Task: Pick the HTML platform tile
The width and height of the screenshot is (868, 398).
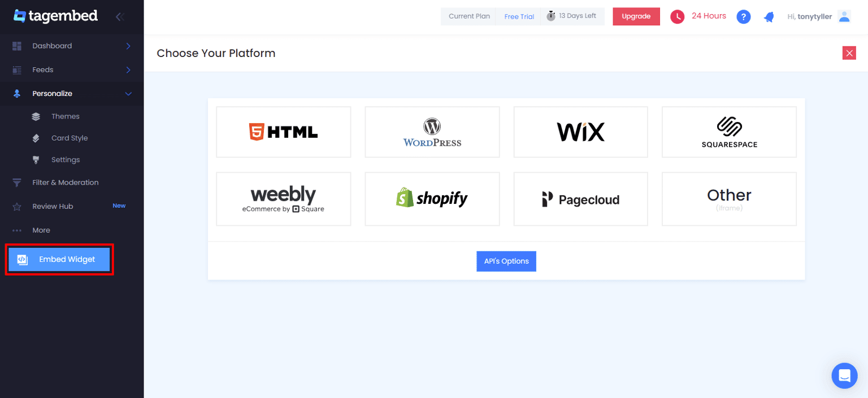Action: [x=284, y=132]
